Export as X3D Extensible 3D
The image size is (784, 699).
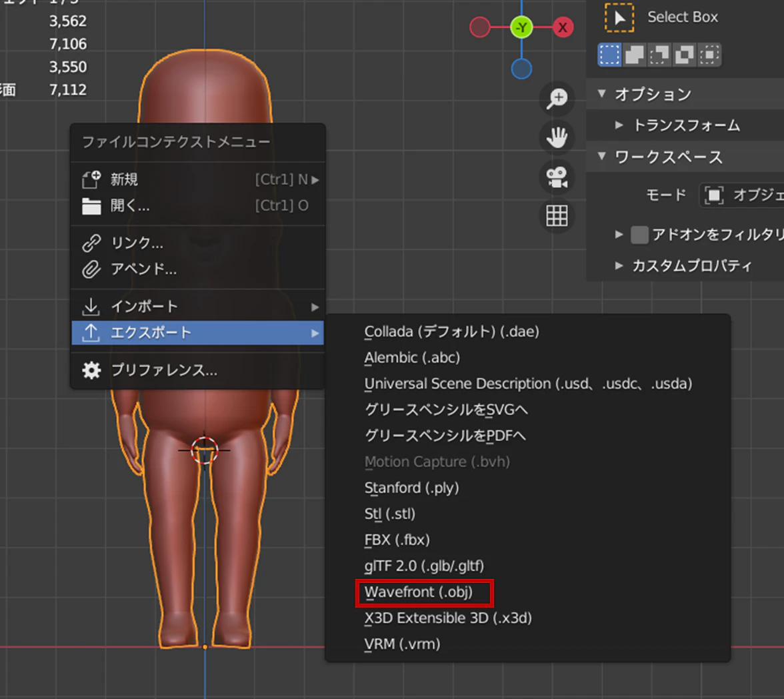click(528, 618)
